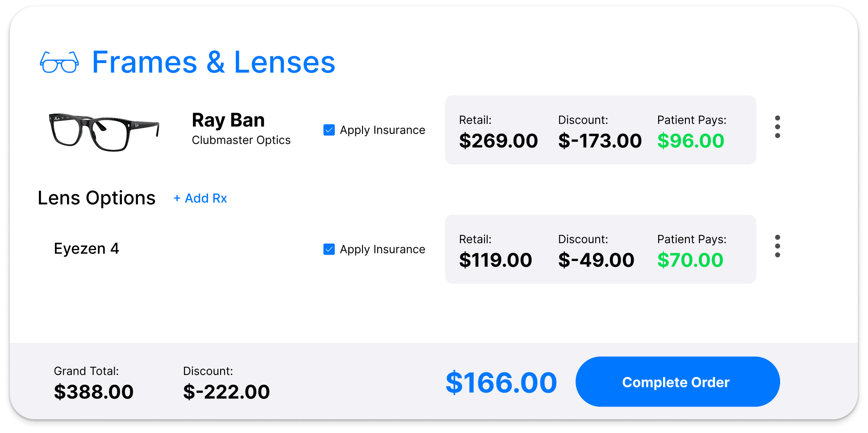This screenshot has height=433, width=868.
Task: Click the total discount $-222.00 value
Action: click(226, 392)
